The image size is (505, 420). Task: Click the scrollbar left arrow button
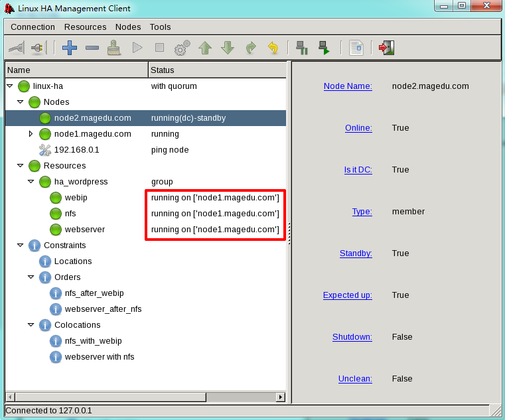pyautogui.click(x=11, y=397)
